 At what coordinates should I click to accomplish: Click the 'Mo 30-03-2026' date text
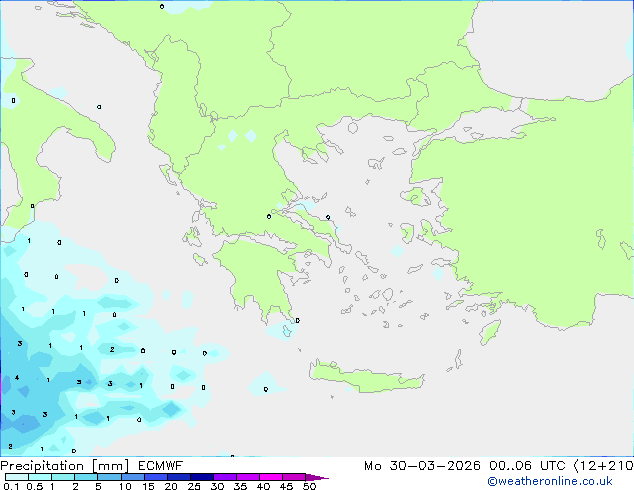(422, 466)
